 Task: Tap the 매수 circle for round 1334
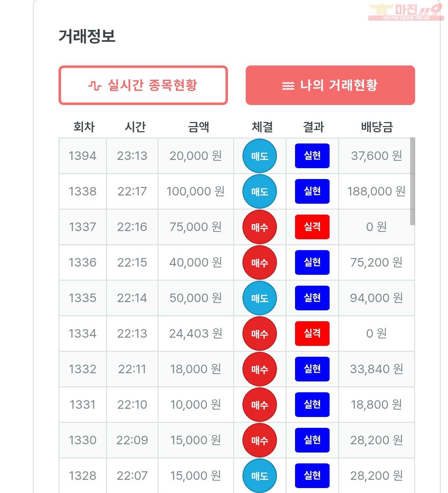[x=260, y=334]
